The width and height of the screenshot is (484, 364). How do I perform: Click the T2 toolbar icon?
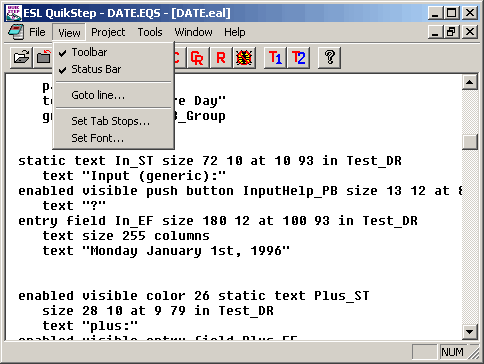click(298, 58)
